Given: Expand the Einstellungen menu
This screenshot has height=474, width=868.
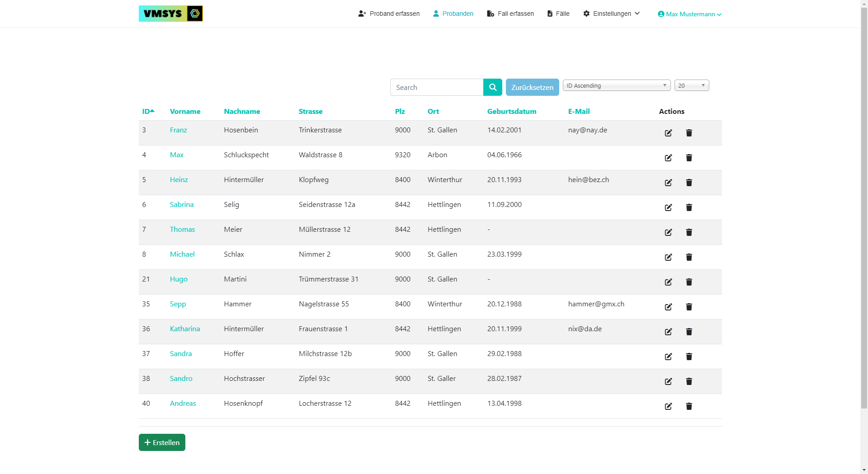Looking at the screenshot, I should coord(612,14).
